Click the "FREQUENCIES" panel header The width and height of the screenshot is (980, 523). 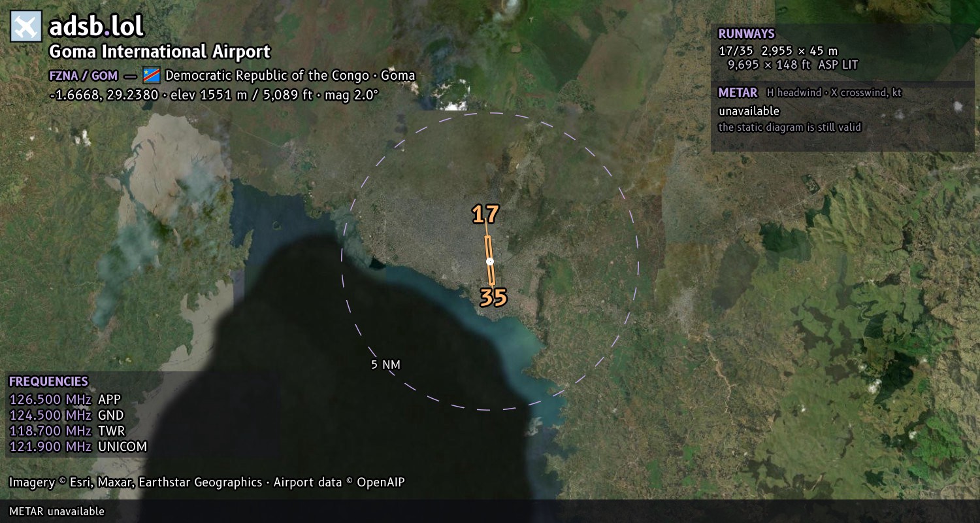[48, 382]
